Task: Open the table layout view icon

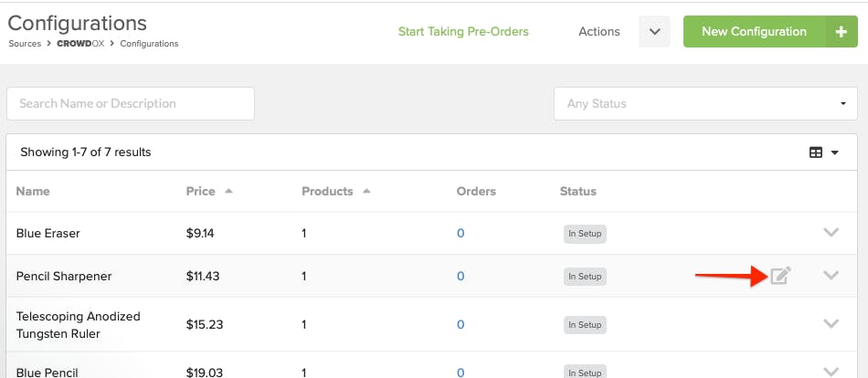Action: [x=815, y=152]
